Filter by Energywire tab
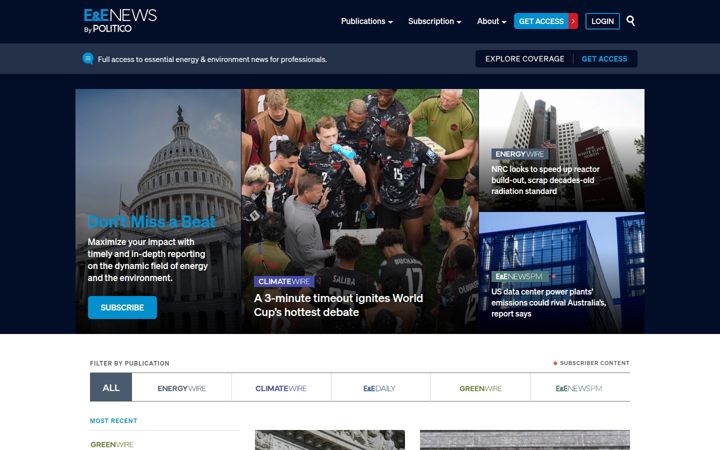720x450 pixels. coord(181,388)
